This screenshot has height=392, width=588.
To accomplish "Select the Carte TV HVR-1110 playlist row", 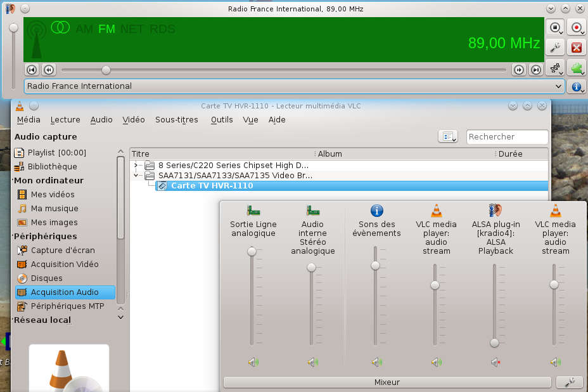I will coord(352,186).
